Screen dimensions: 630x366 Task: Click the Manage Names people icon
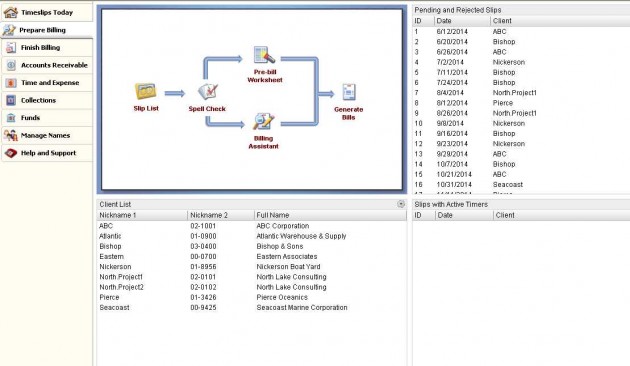pos(11,135)
